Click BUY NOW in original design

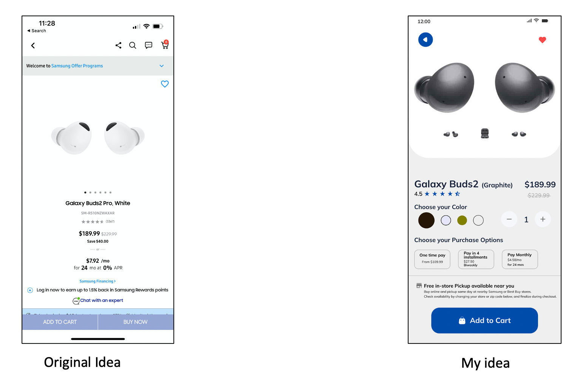click(136, 322)
